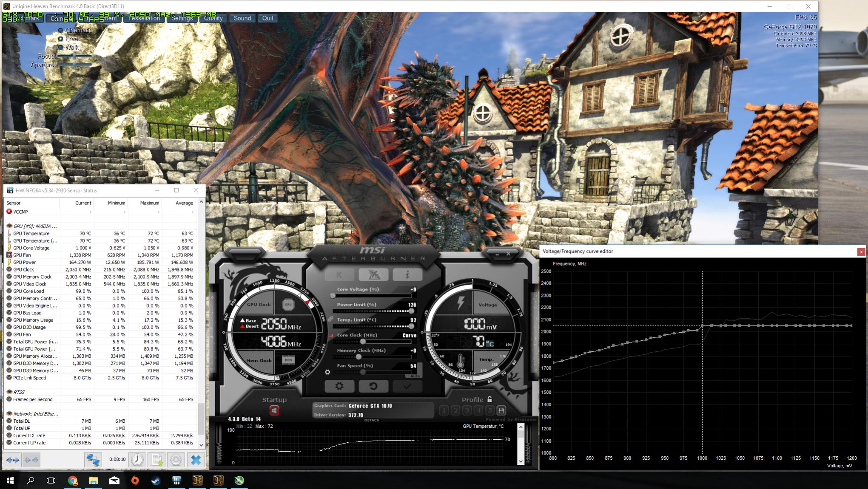
Task: Click the Power Limit slider handle
Action: tap(411, 311)
